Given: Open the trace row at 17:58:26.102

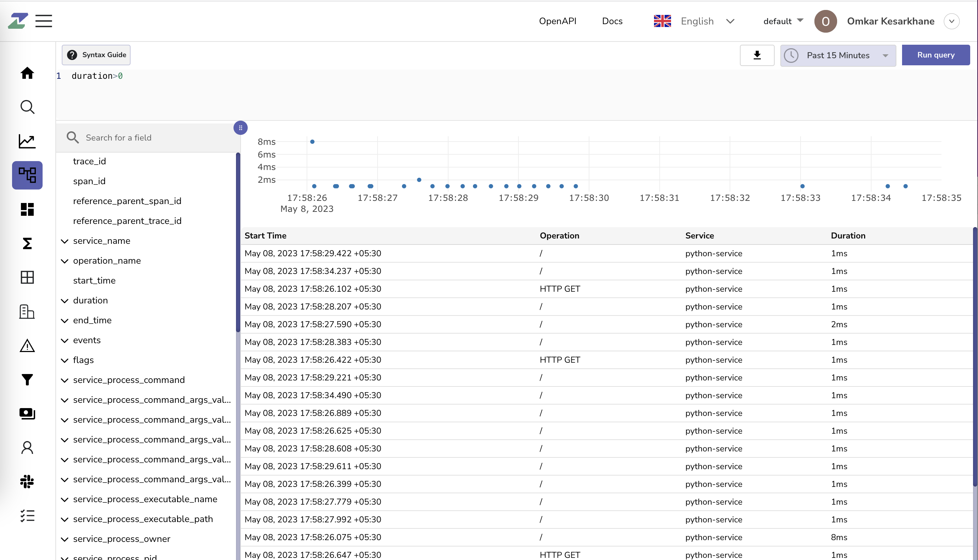Looking at the screenshot, I should (606, 289).
